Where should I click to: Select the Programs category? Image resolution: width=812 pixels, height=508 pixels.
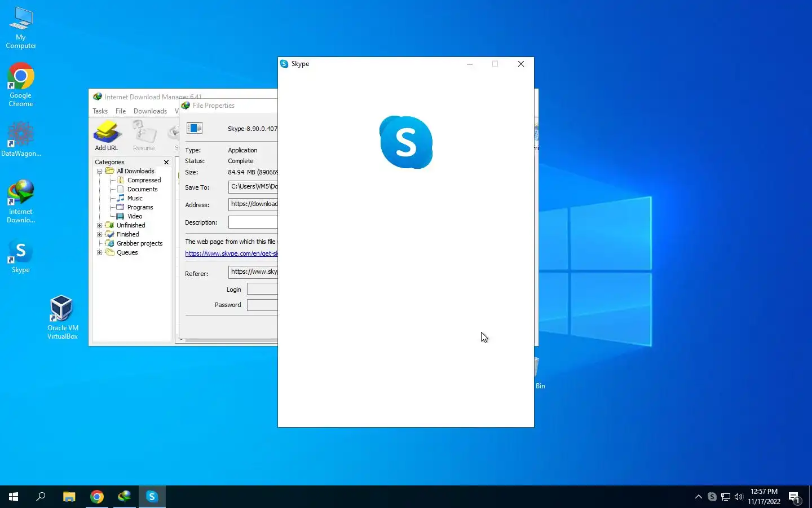(140, 207)
